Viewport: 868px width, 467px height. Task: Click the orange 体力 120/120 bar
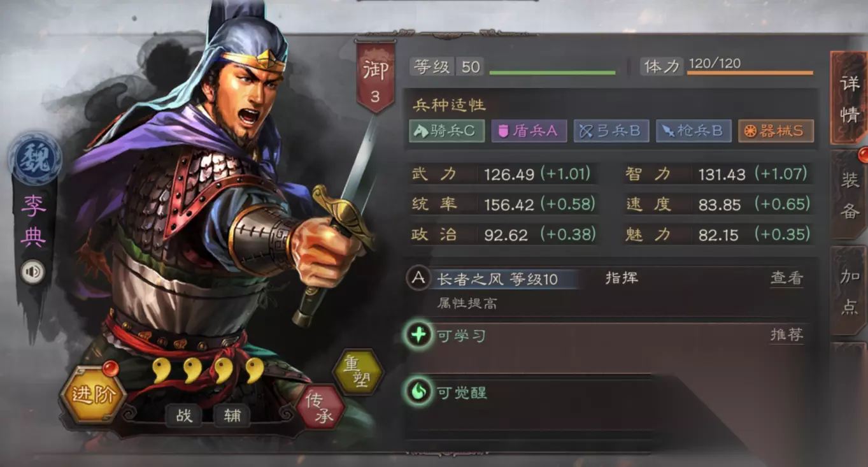[x=750, y=73]
